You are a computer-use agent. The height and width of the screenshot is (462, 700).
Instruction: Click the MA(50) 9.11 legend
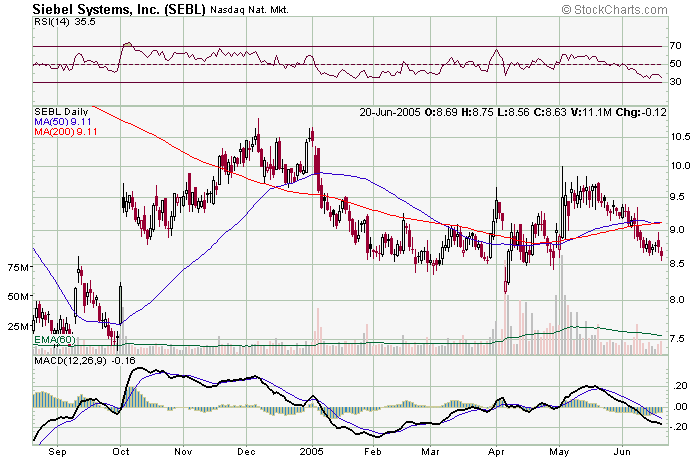pyautogui.click(x=63, y=122)
